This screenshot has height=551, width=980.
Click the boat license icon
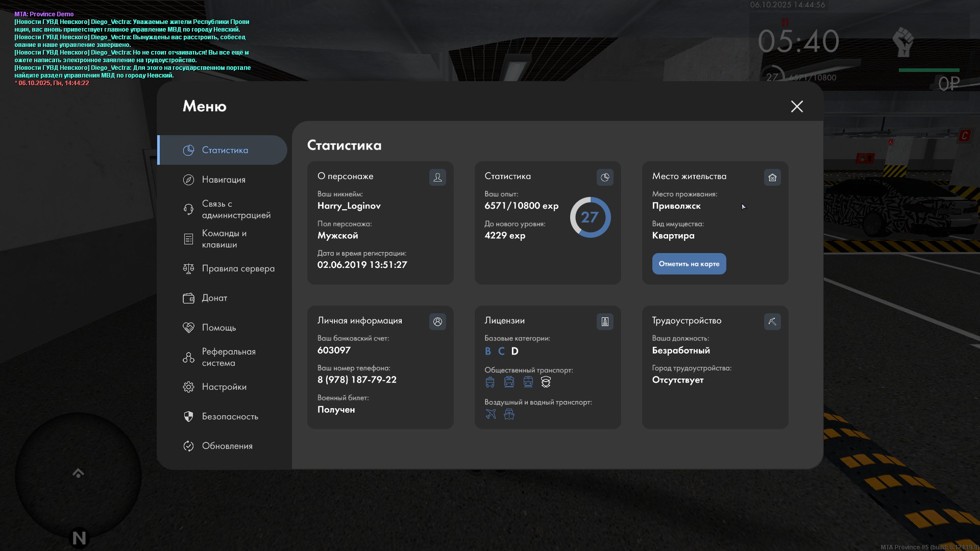(x=509, y=414)
